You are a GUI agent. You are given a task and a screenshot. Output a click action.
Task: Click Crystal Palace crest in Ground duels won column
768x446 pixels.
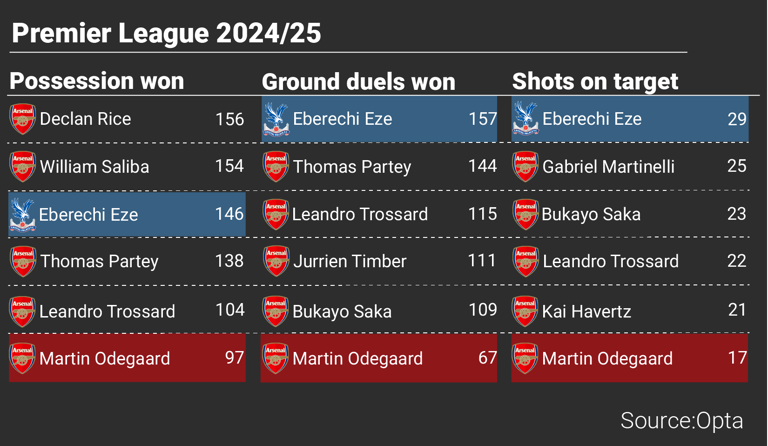[275, 119]
